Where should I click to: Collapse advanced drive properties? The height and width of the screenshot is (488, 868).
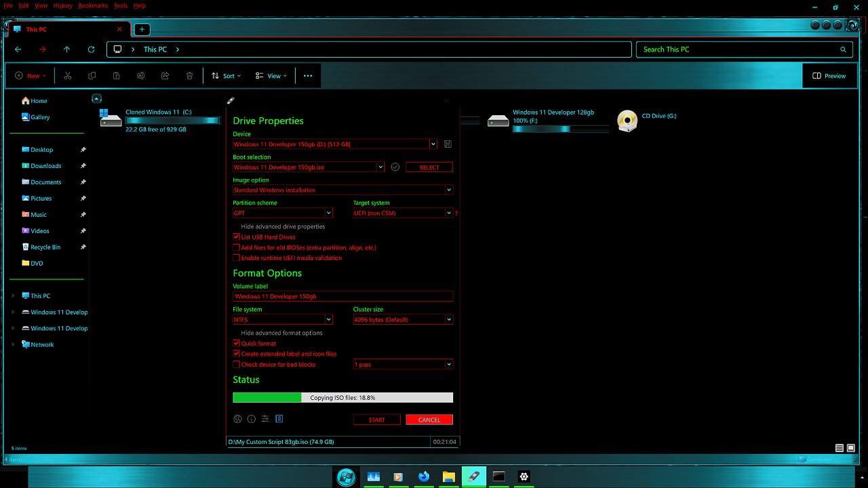(x=283, y=226)
